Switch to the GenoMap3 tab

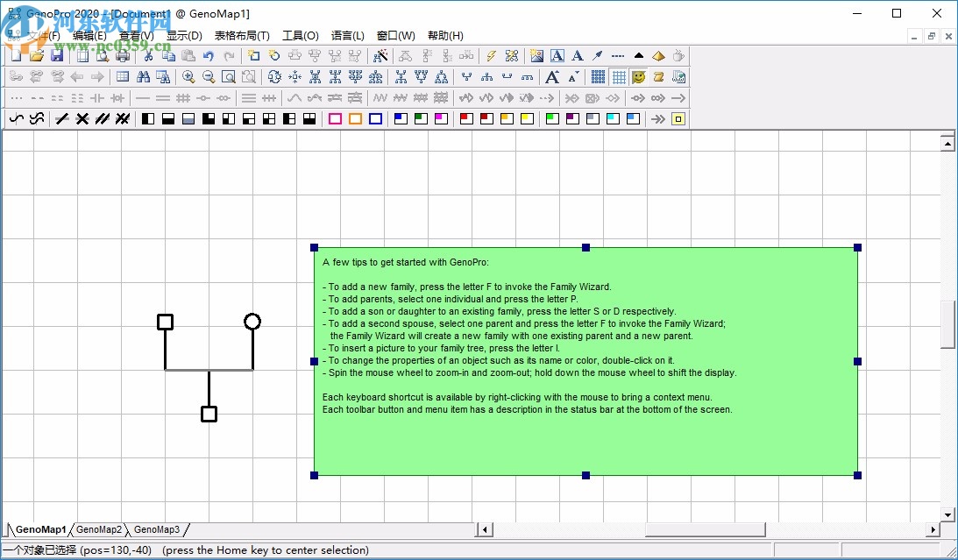pos(156,530)
